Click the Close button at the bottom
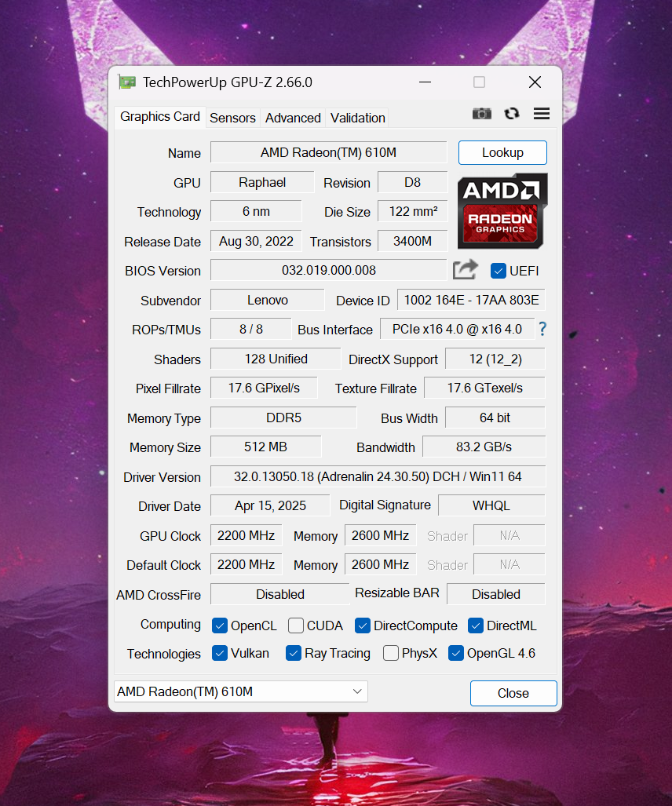Viewport: 672px width, 806px height. coord(513,694)
